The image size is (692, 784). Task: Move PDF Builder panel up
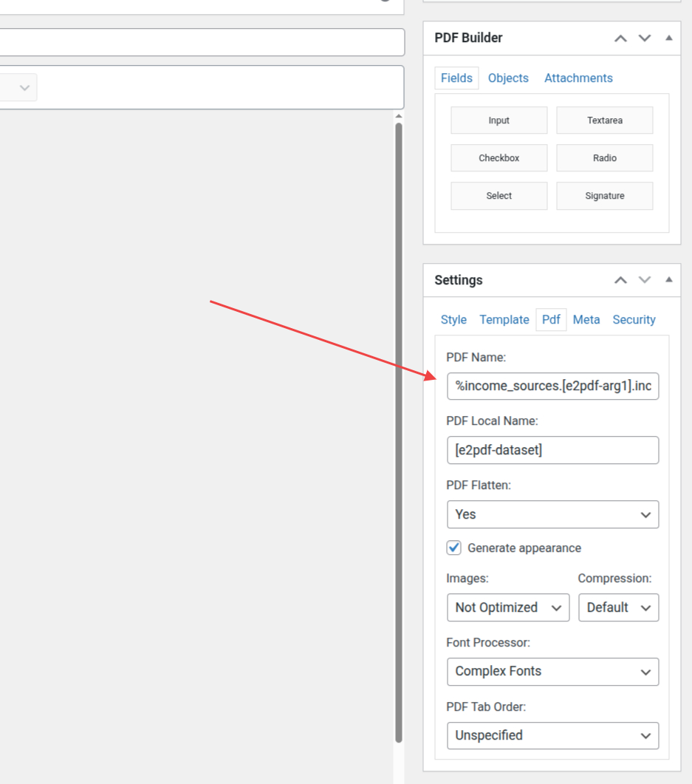point(621,38)
